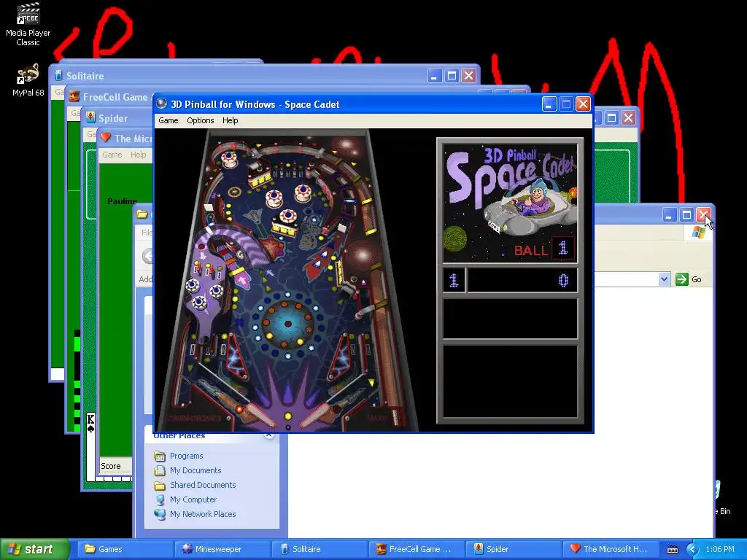
Task: Maximize the Solitaire window
Action: click(x=452, y=75)
